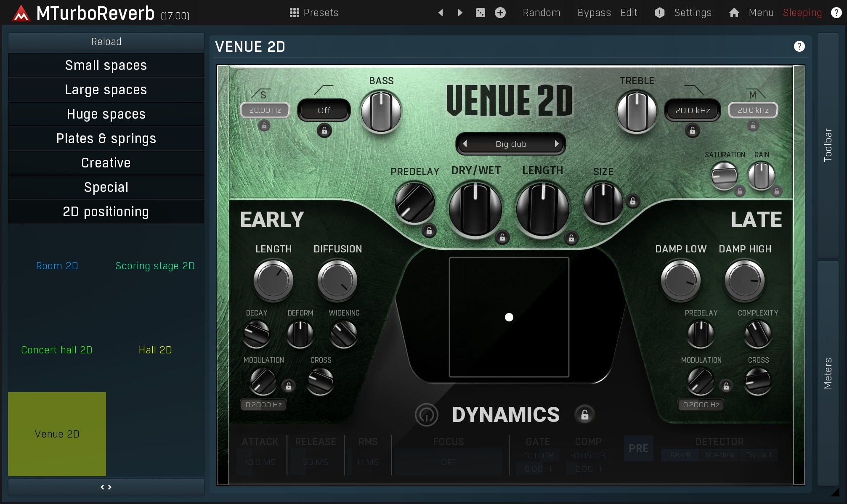Open the Settings menu
The height and width of the screenshot is (504, 847).
(x=692, y=13)
